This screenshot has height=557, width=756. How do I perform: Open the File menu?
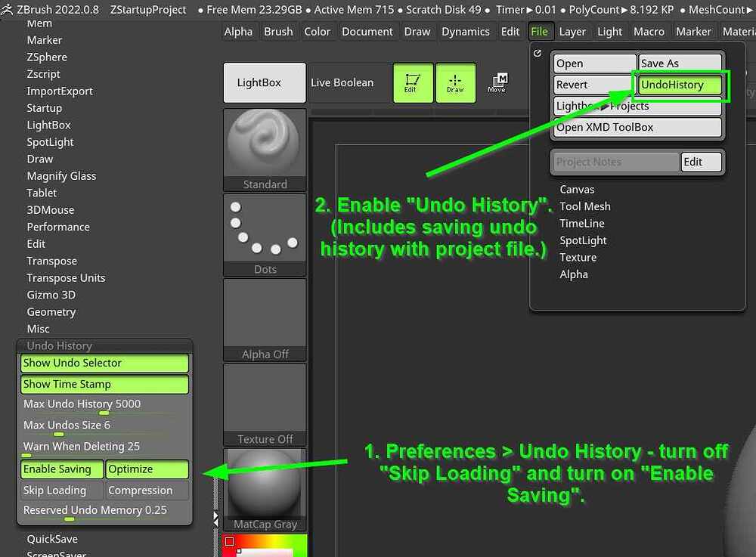540,32
